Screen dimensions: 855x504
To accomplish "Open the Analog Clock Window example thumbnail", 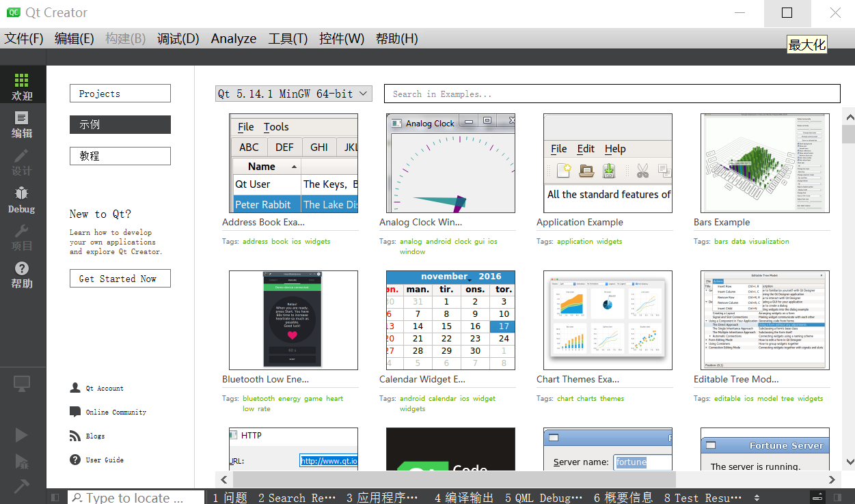I will coord(450,163).
